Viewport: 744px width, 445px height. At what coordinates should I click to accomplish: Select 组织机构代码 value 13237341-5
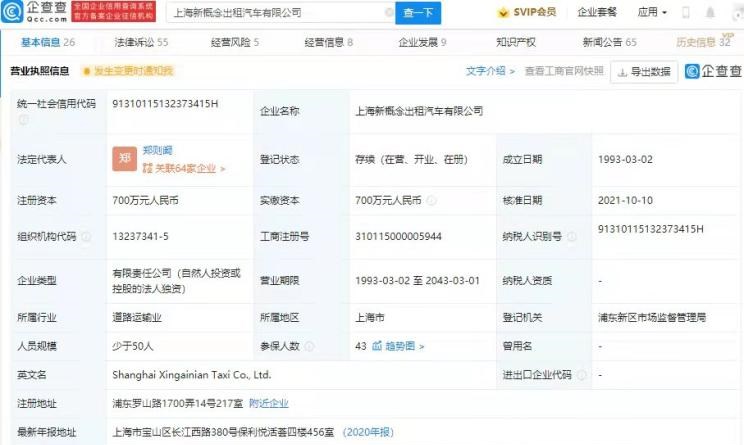[140, 236]
